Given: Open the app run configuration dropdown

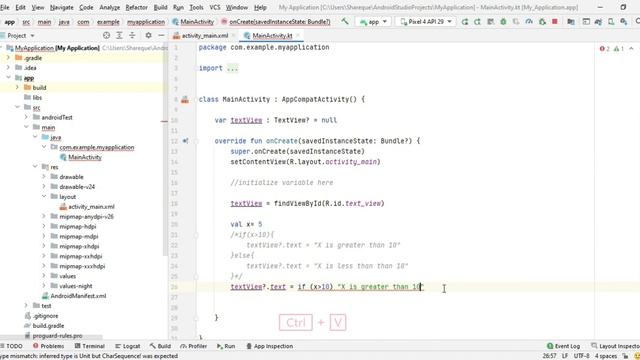Looking at the screenshot, I should click(373, 22).
